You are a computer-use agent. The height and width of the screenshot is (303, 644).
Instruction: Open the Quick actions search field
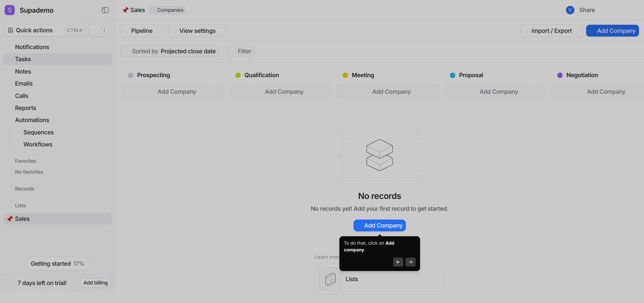[45, 30]
